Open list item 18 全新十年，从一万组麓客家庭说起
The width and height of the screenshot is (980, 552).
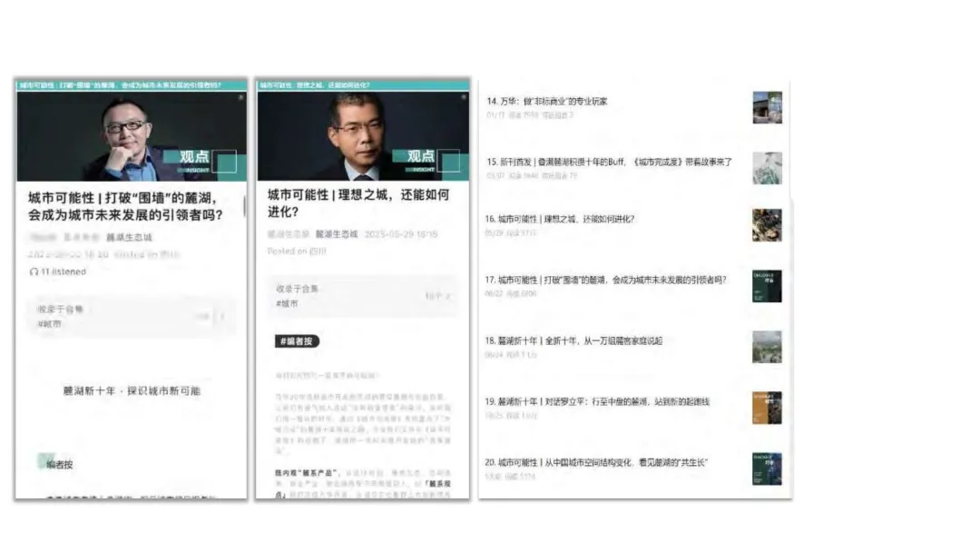573,340
